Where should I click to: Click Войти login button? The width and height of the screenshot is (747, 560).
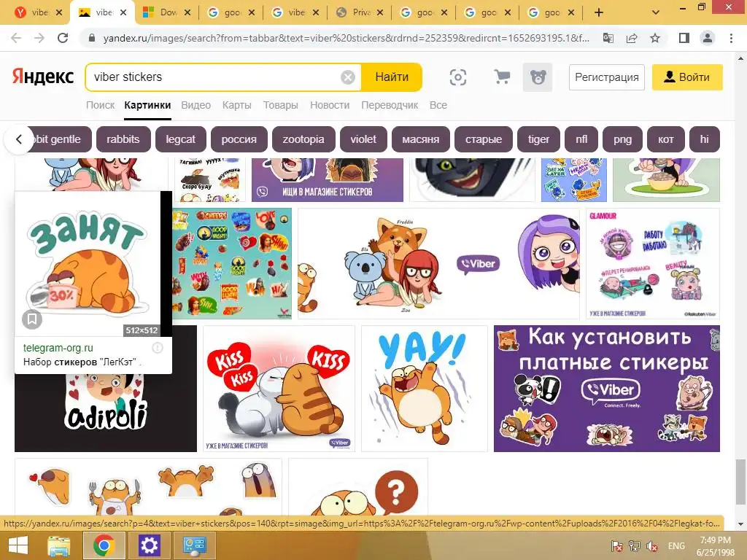point(687,77)
